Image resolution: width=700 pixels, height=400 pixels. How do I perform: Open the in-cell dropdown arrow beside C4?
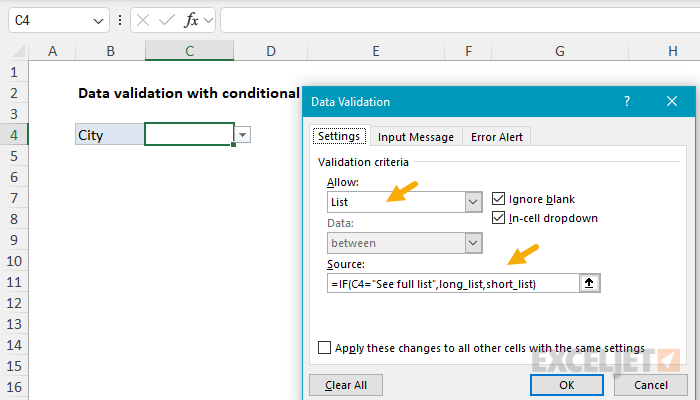[x=242, y=134]
